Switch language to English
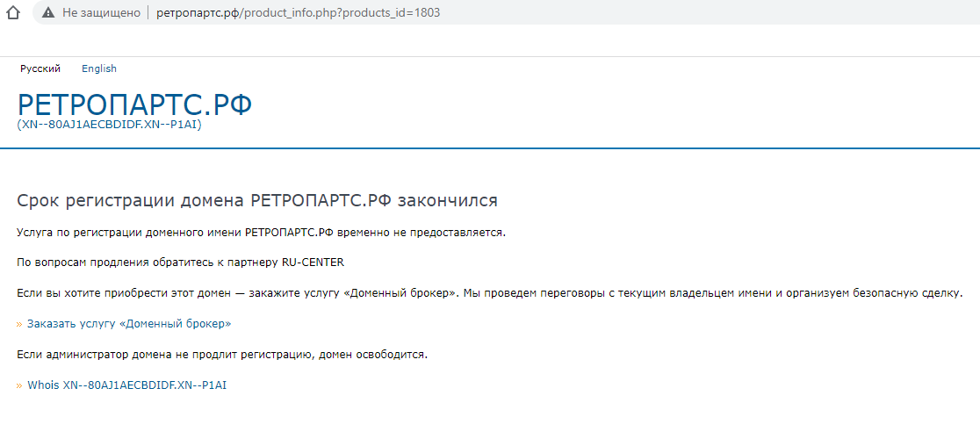The height and width of the screenshot is (446, 980). click(98, 68)
